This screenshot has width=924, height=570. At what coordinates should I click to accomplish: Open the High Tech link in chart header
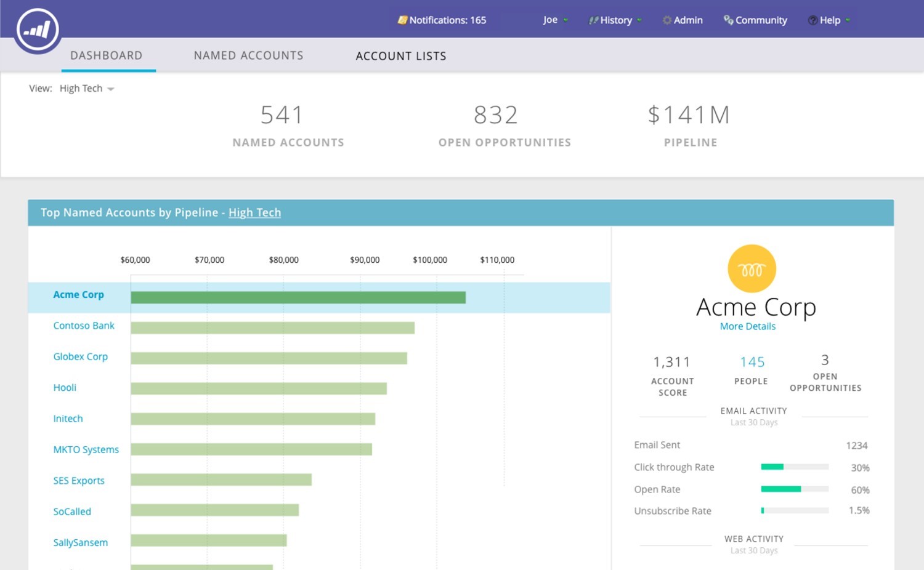point(254,212)
